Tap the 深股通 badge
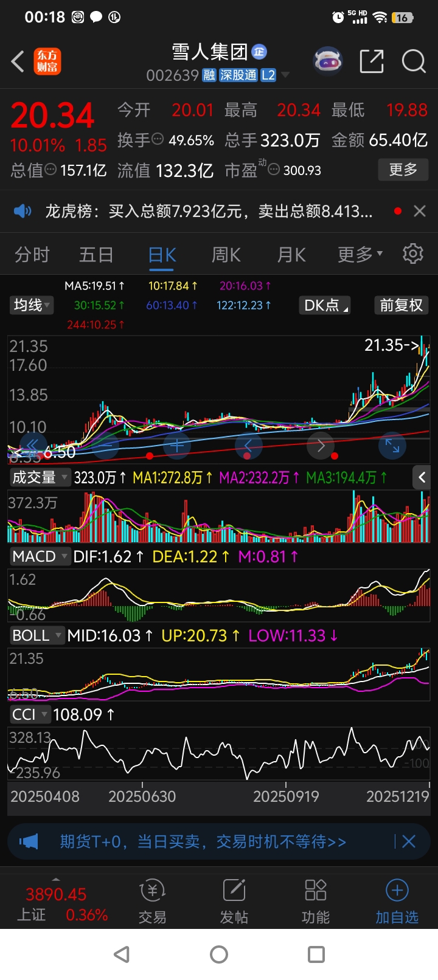438x980 pixels. pos(238,75)
